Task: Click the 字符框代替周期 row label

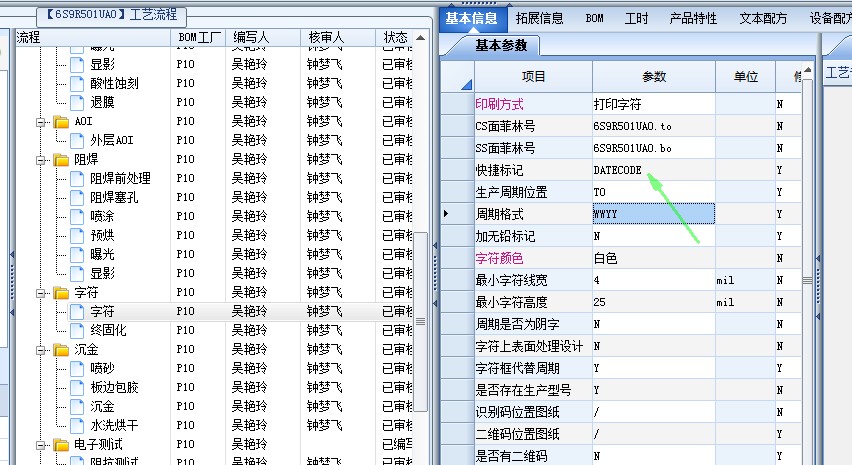Action: coord(517,368)
